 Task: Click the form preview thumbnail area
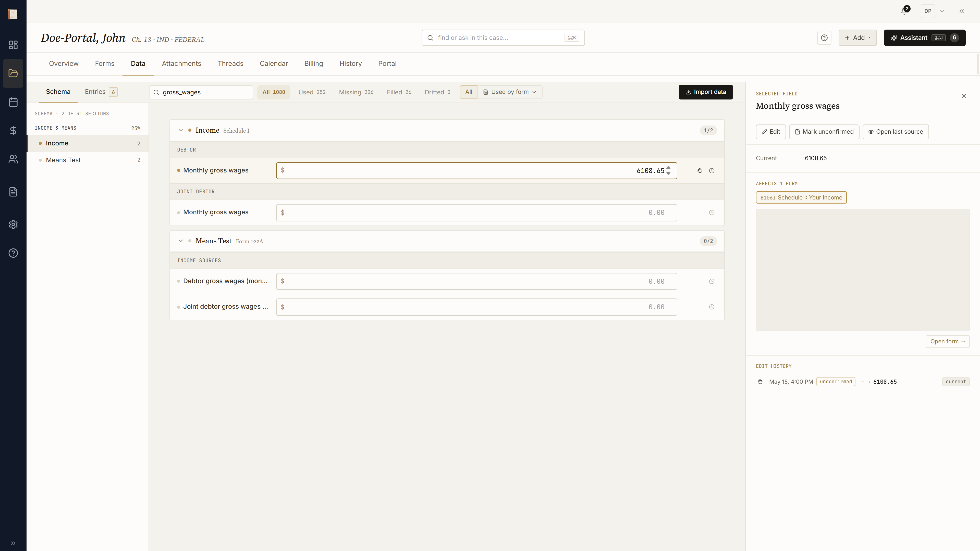[862, 270]
